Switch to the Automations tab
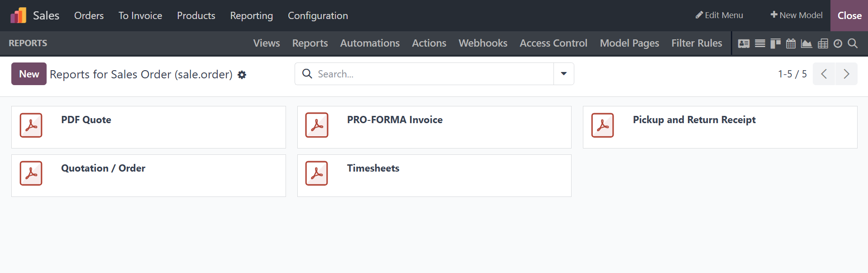The image size is (868, 273). click(x=370, y=43)
